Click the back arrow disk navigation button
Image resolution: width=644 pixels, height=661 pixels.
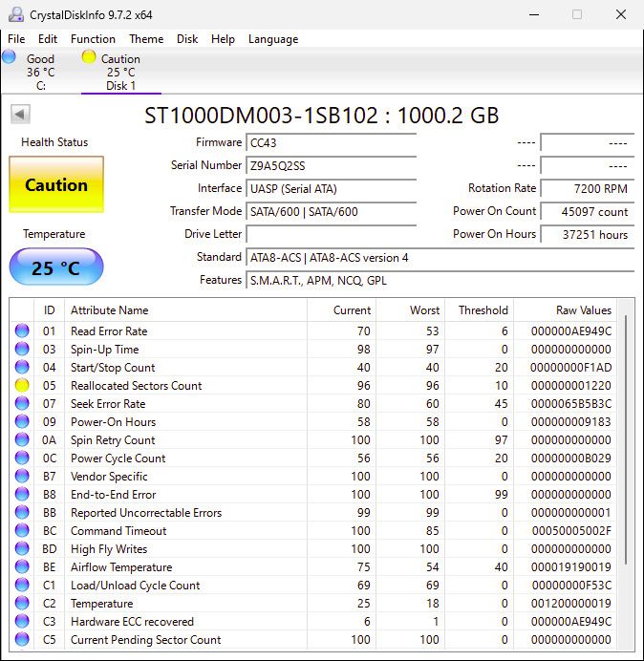click(20, 114)
